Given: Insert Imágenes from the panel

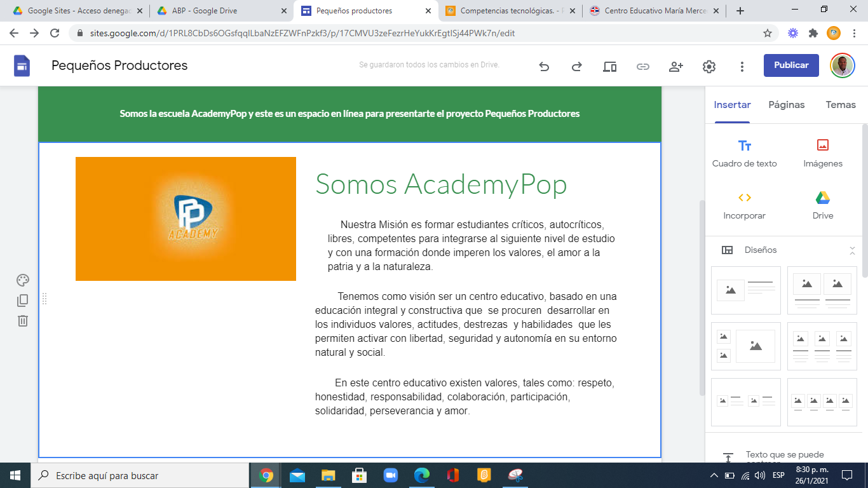Looking at the screenshot, I should point(823,154).
